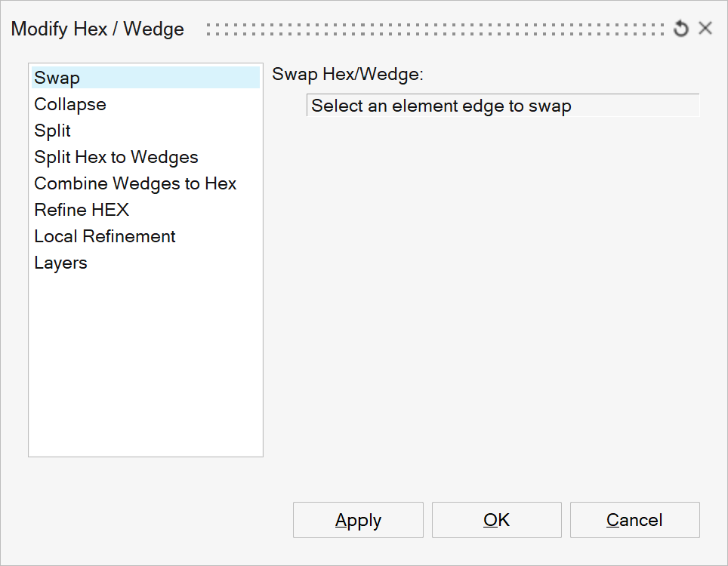The height and width of the screenshot is (566, 728).
Task: Open the Local Refinement option
Action: tap(105, 236)
